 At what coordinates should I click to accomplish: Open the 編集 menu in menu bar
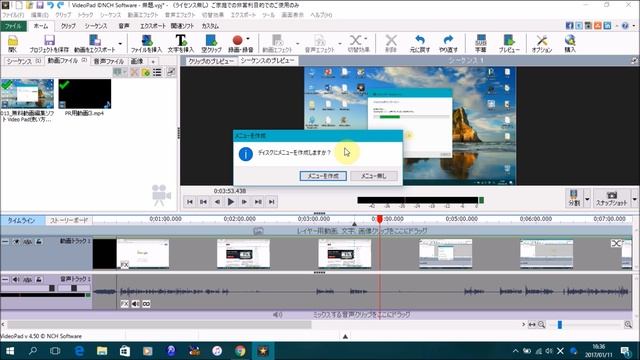point(40,15)
